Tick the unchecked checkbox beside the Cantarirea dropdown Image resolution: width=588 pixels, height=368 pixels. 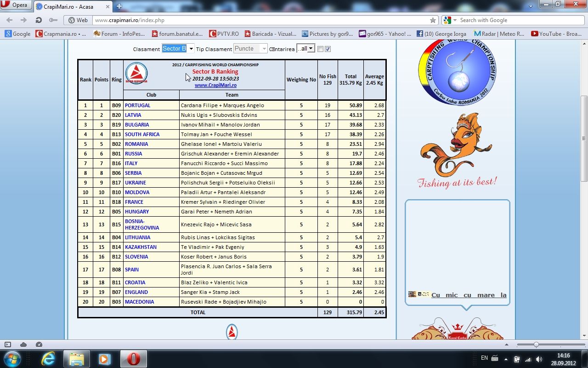pyautogui.click(x=321, y=49)
